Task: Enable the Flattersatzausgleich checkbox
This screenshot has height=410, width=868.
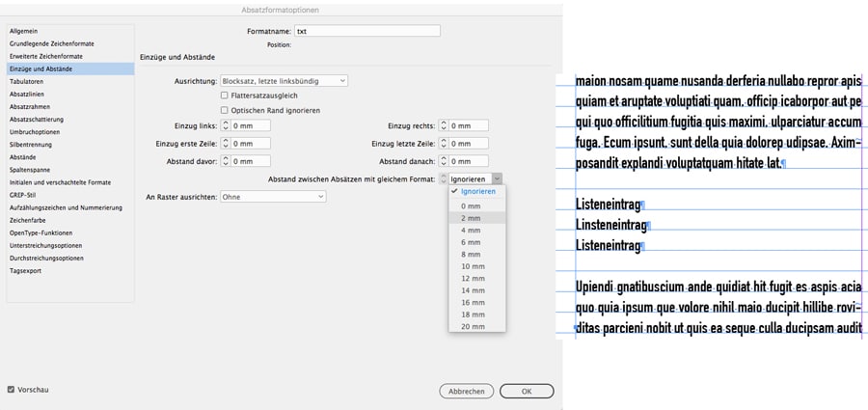Action: 225,96
